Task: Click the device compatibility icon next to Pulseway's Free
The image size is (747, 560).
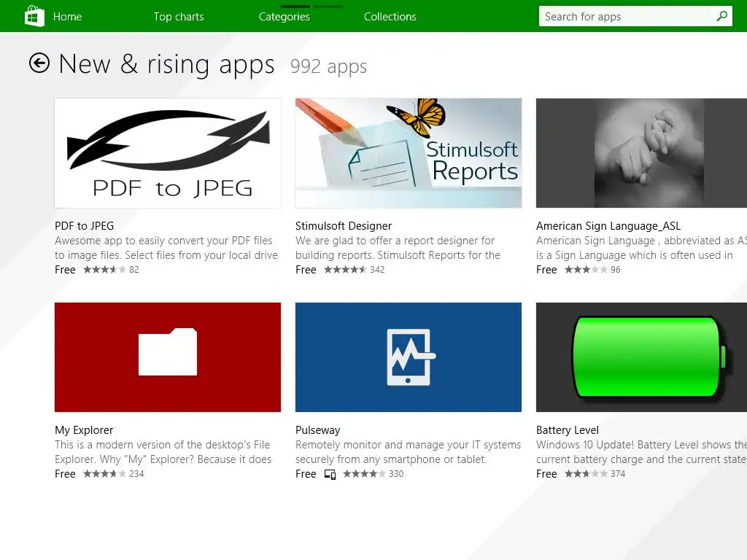Action: click(x=330, y=474)
